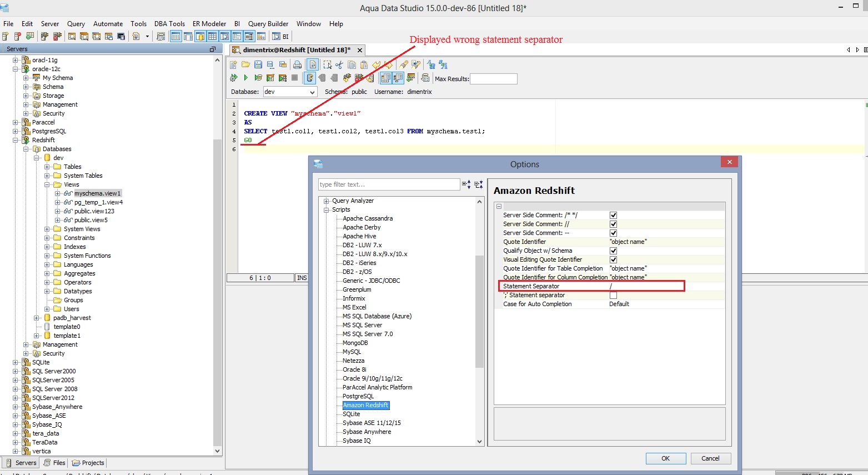
Task: Click the Save As floppy icon with dots
Action: click(x=270, y=65)
